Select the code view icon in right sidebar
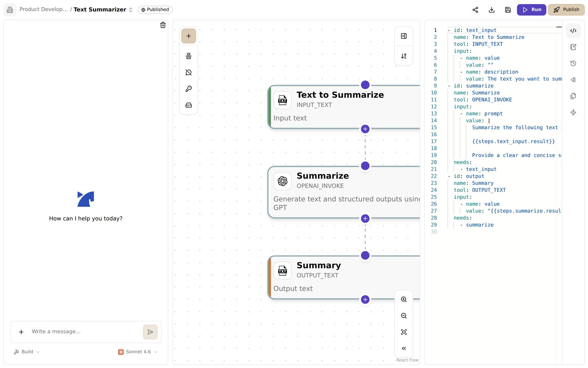Image resolution: width=588 pixels, height=368 pixels. [573, 31]
